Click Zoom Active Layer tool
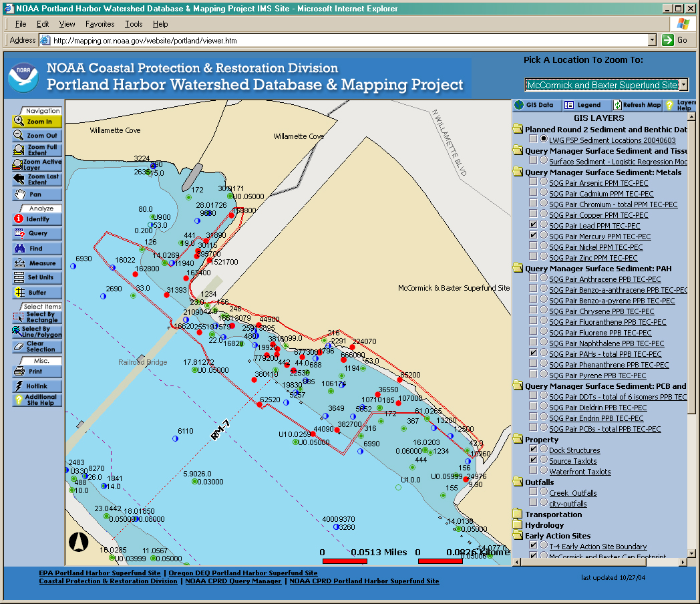 [x=37, y=164]
